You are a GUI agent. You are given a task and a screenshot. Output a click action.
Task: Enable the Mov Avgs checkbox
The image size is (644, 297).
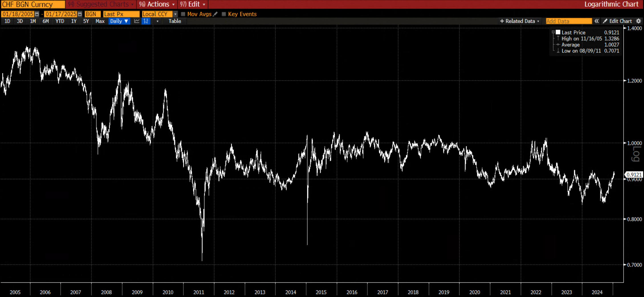click(x=183, y=14)
